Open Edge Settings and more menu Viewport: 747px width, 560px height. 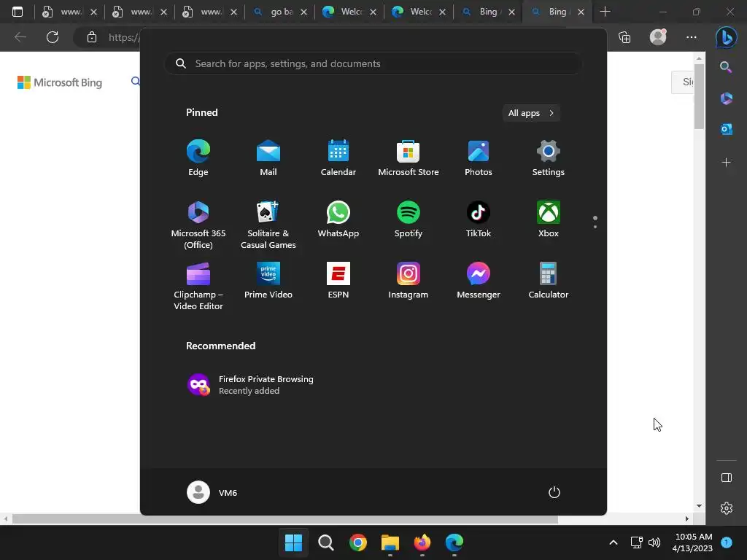[692, 37]
